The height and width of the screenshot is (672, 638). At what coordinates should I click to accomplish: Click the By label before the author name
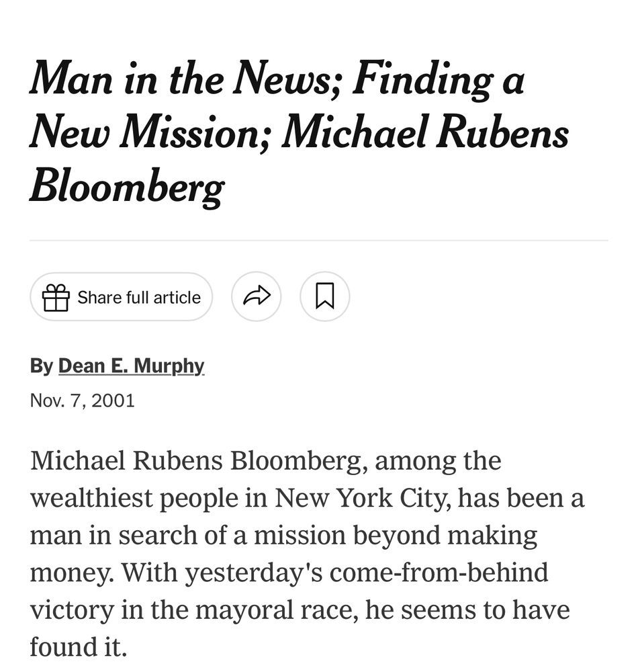tap(42, 366)
